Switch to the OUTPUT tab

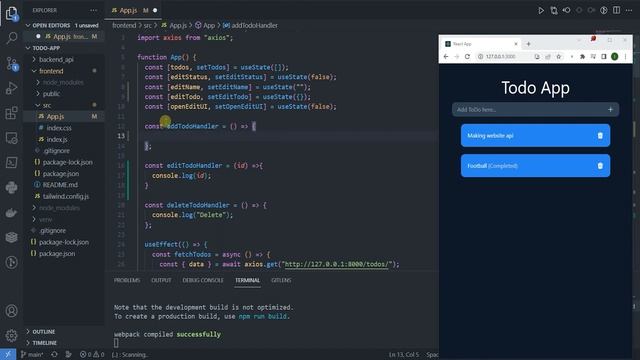point(161,280)
